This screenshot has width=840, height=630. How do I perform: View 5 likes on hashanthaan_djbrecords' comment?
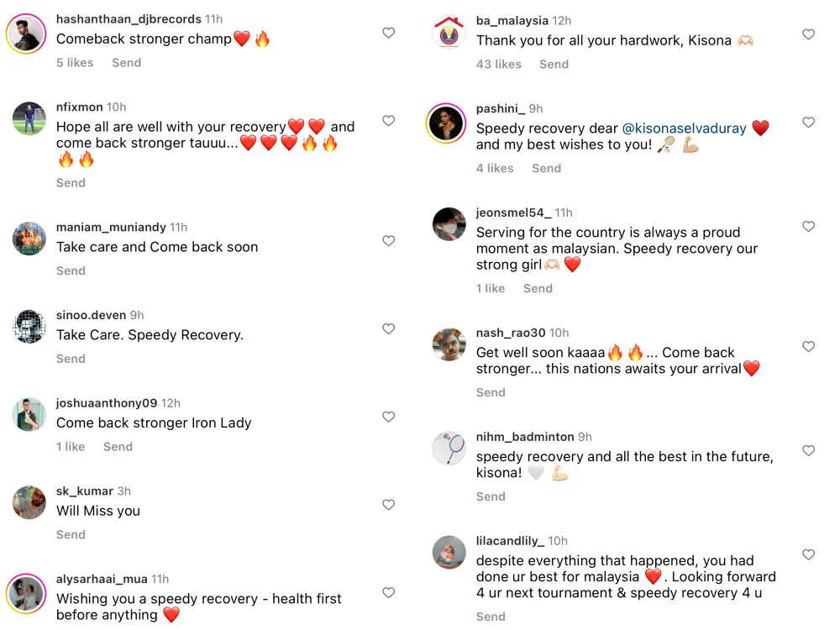coord(75,62)
